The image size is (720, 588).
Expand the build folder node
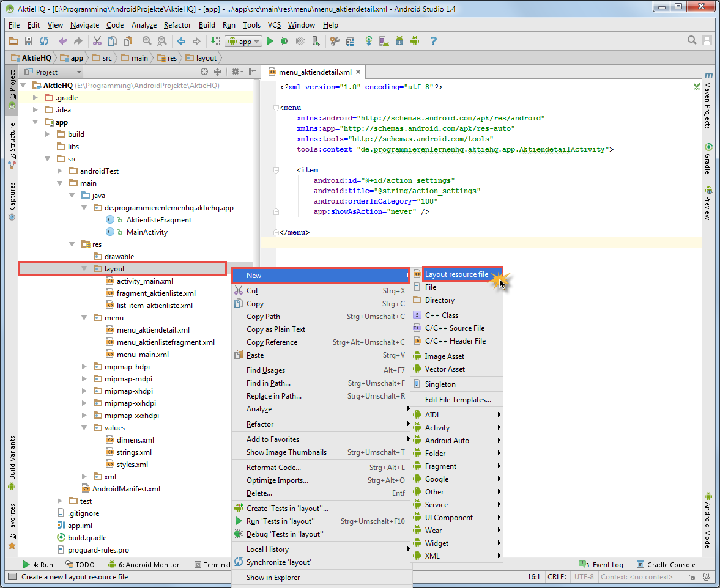pos(48,134)
